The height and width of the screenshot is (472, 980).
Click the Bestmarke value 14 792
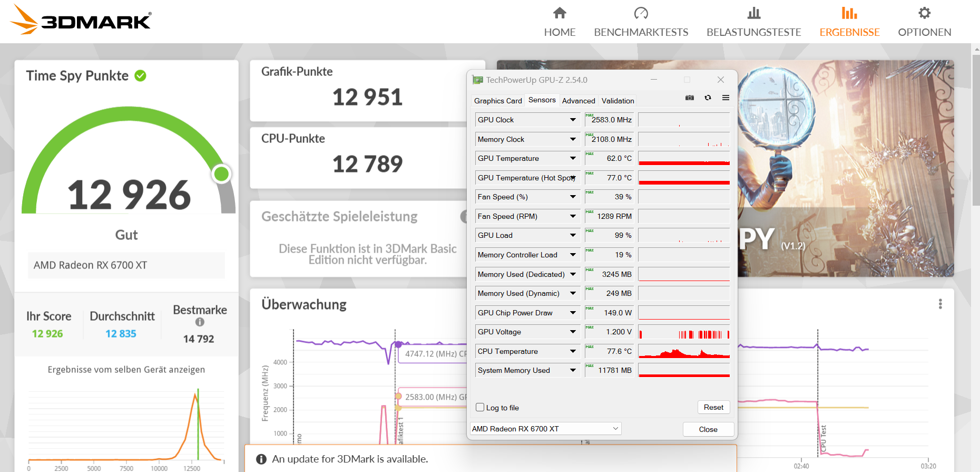[x=199, y=339]
